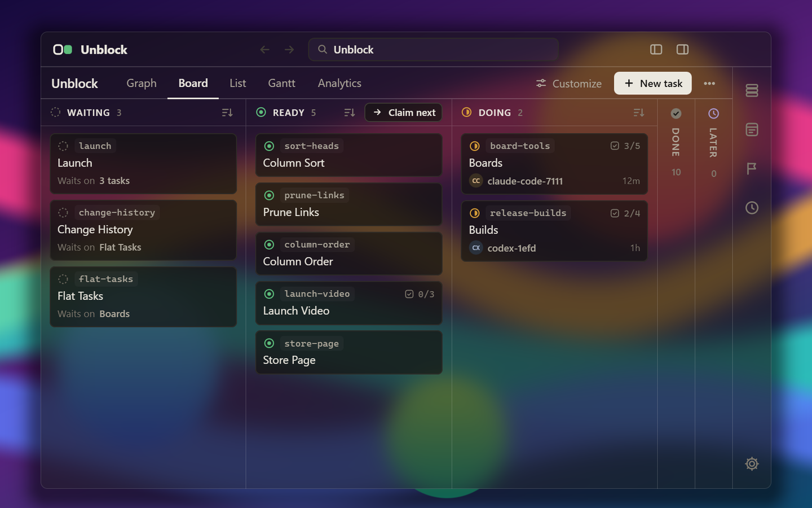Click the ready status icon on store-page card

[x=269, y=343]
